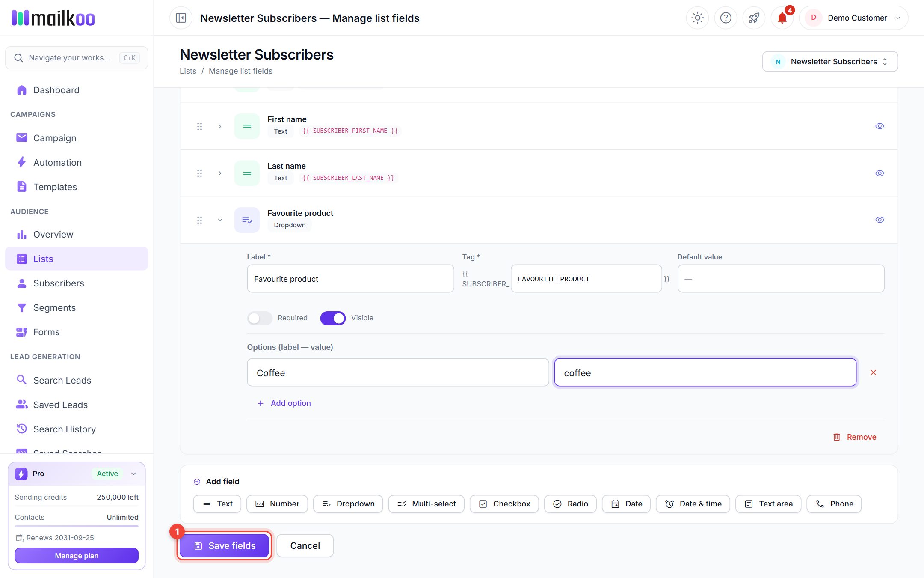The height and width of the screenshot is (578, 924).
Task: Open the Demo Customer account menu
Action: point(853,18)
